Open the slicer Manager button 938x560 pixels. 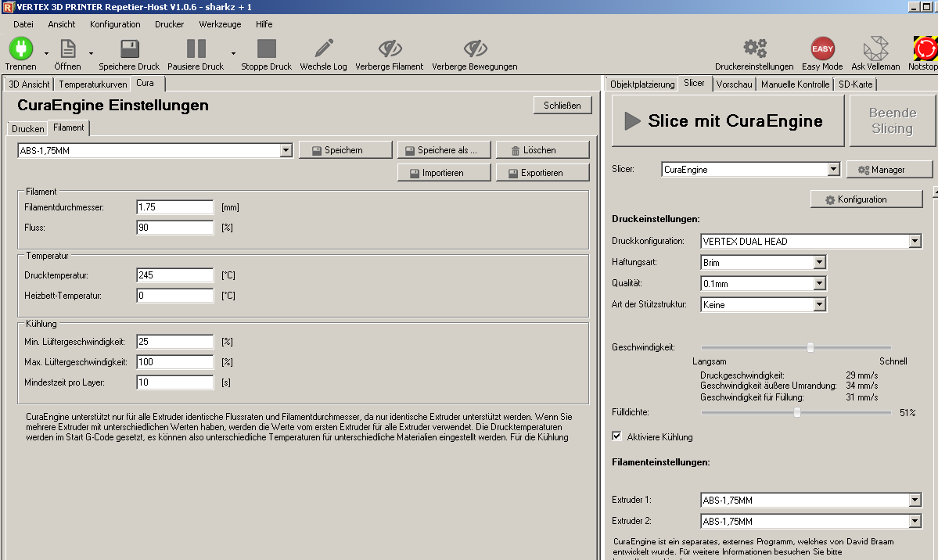pos(889,170)
